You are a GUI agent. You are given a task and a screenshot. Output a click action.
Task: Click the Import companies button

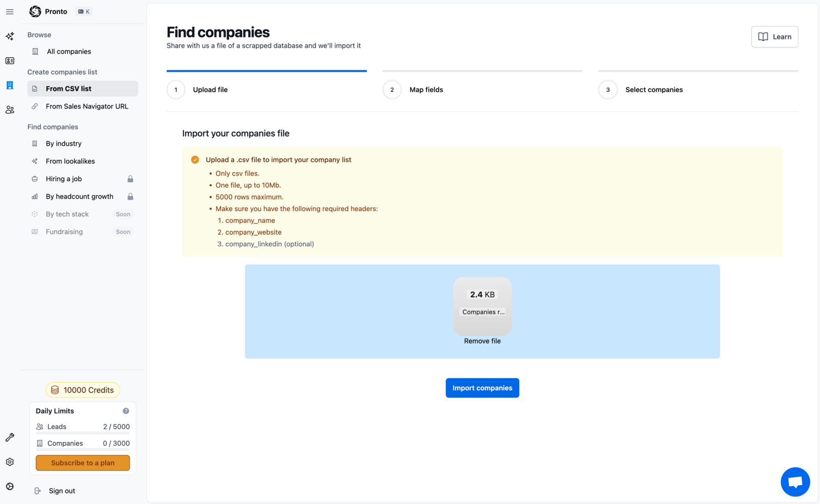(x=482, y=388)
